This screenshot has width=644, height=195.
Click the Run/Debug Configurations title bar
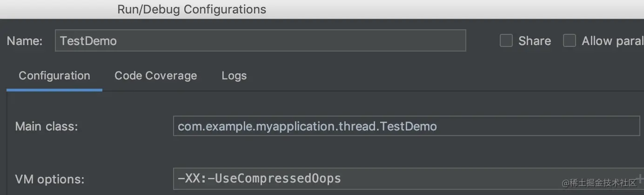pyautogui.click(x=192, y=9)
